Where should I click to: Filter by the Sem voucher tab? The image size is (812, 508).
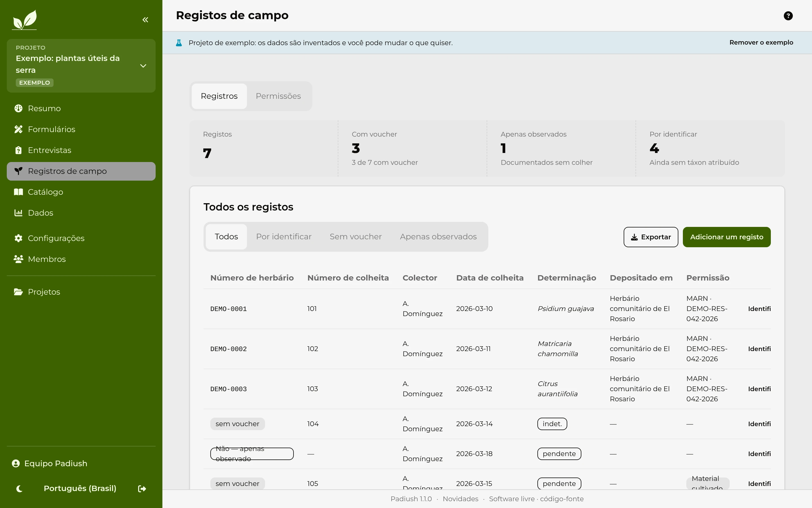pyautogui.click(x=356, y=237)
